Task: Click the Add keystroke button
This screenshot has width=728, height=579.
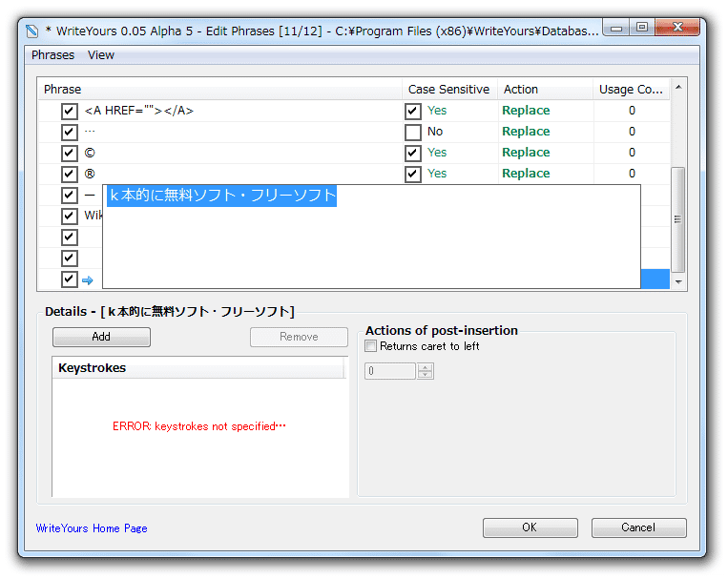Action: click(101, 337)
